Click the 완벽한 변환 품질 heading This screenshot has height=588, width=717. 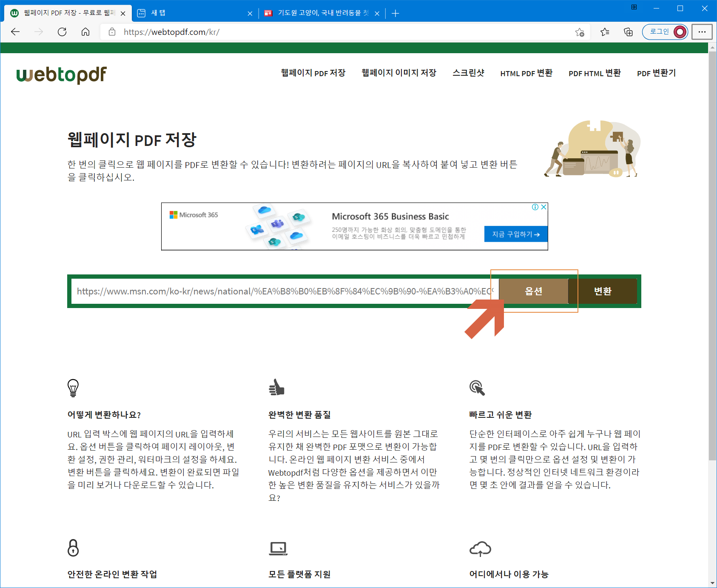(299, 415)
